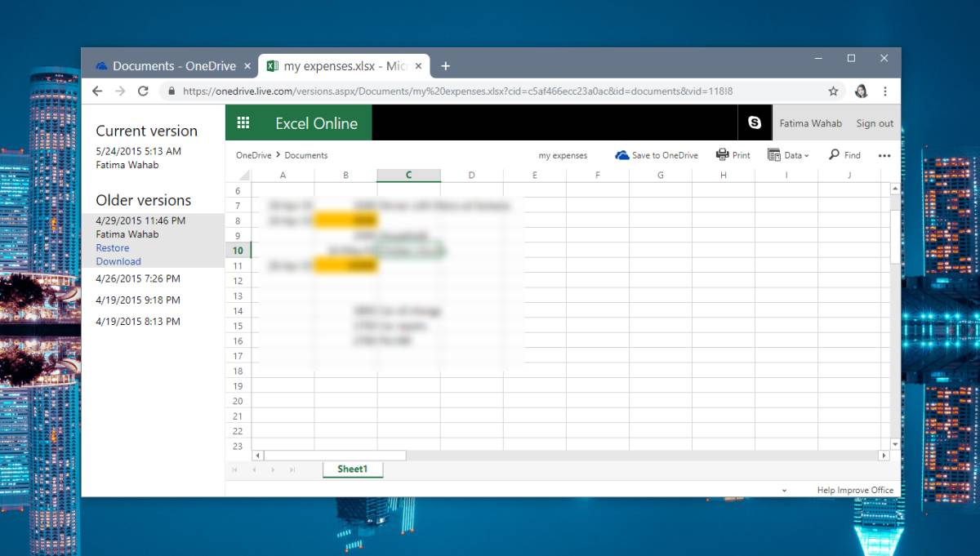The height and width of the screenshot is (556, 980).
Task: Click the my expenses file name
Action: [x=563, y=155]
